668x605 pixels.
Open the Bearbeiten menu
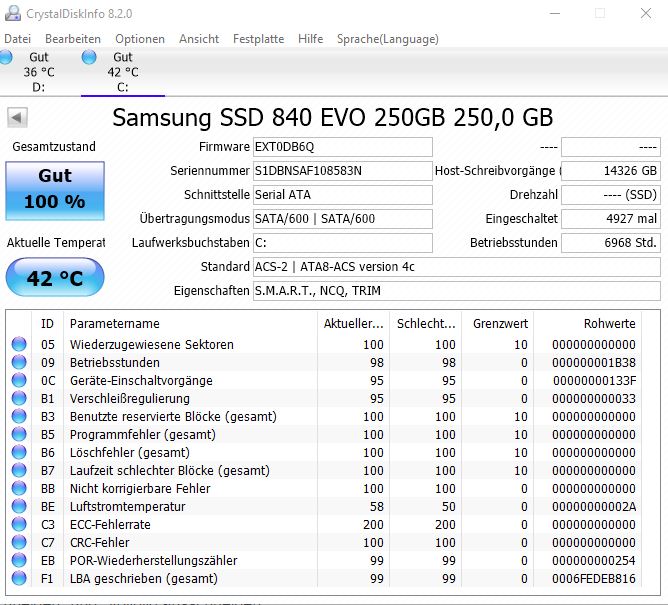[x=73, y=39]
